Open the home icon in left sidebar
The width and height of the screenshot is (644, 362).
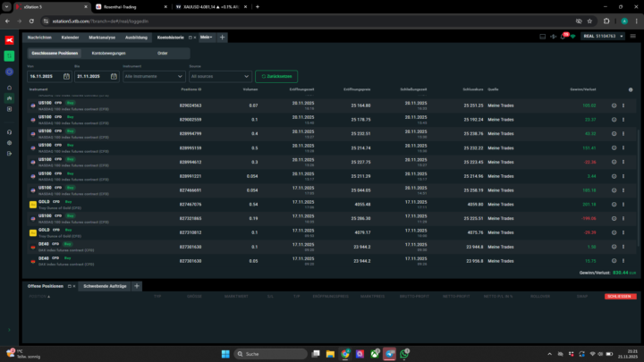[9, 88]
